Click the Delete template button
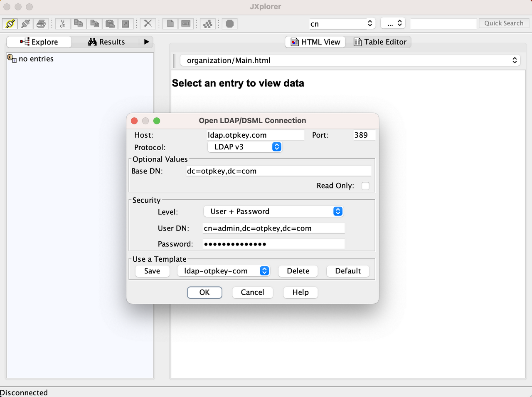The height and width of the screenshot is (397, 532). pyautogui.click(x=298, y=271)
